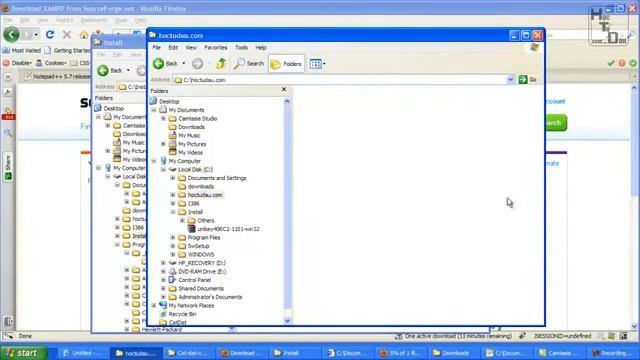Click the Go button beside address bar
The image size is (640, 360).
pyautogui.click(x=527, y=80)
